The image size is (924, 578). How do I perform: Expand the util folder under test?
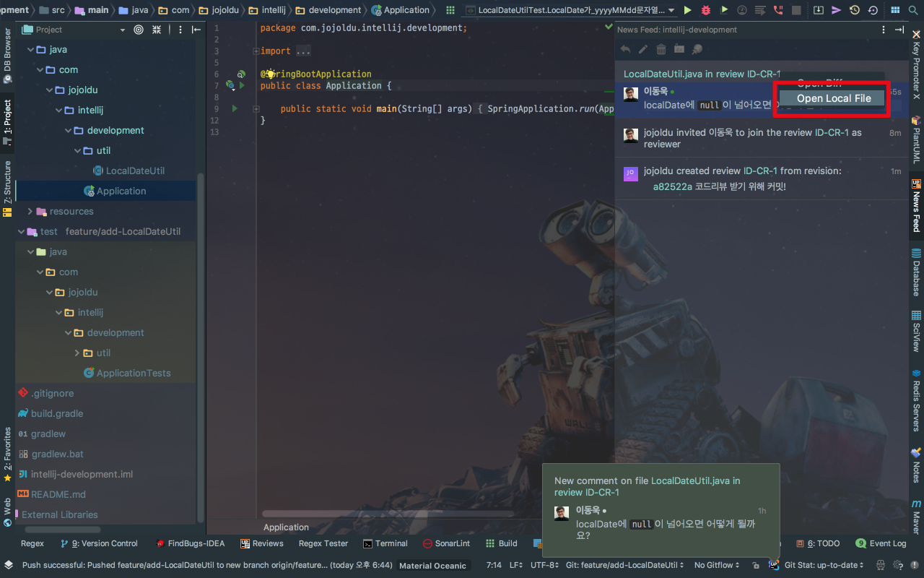point(78,353)
